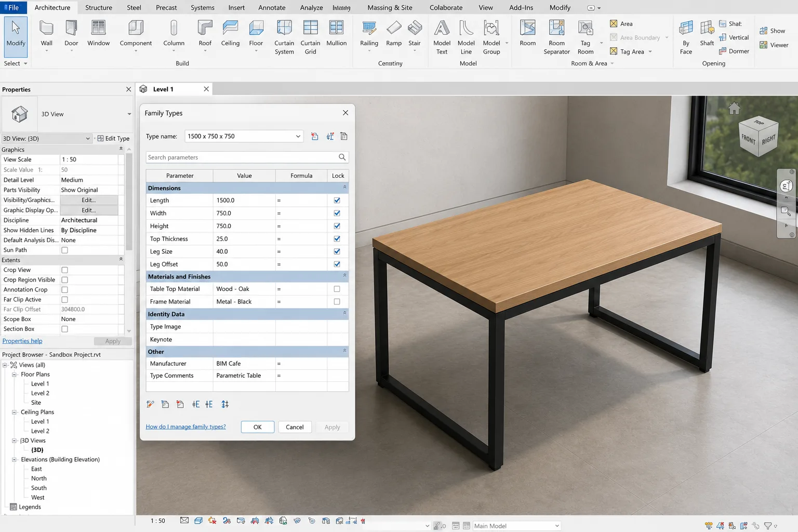This screenshot has width=798, height=532.
Task: Choose the Curtain Grid tool
Action: click(x=310, y=37)
